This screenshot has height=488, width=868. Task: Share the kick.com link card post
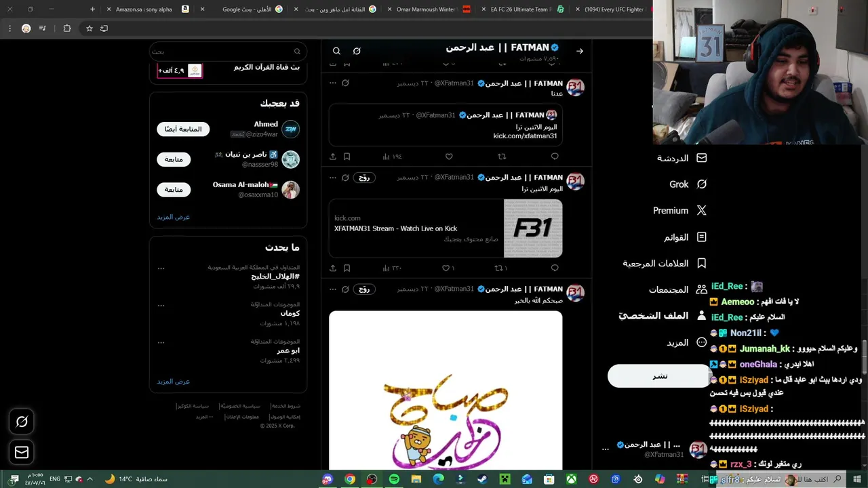point(333,268)
